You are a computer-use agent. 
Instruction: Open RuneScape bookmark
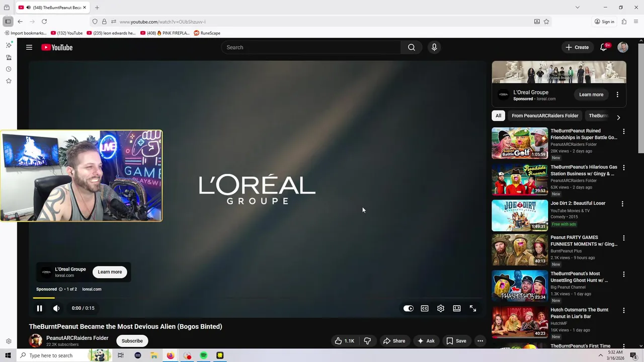point(207,33)
